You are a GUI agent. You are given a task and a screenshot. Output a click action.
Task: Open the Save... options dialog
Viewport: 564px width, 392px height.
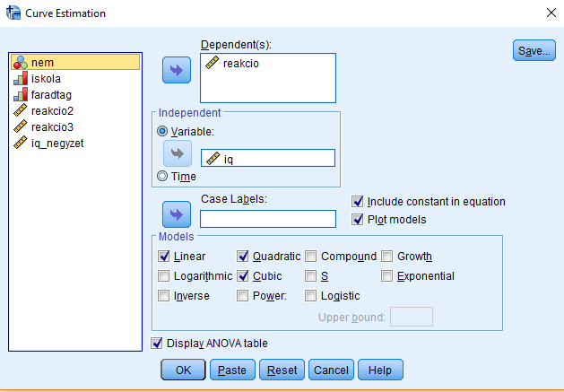click(534, 50)
